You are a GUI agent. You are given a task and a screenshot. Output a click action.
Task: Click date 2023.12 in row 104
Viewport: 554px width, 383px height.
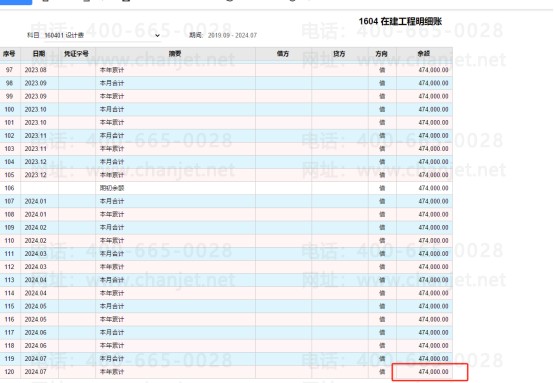pos(36,162)
